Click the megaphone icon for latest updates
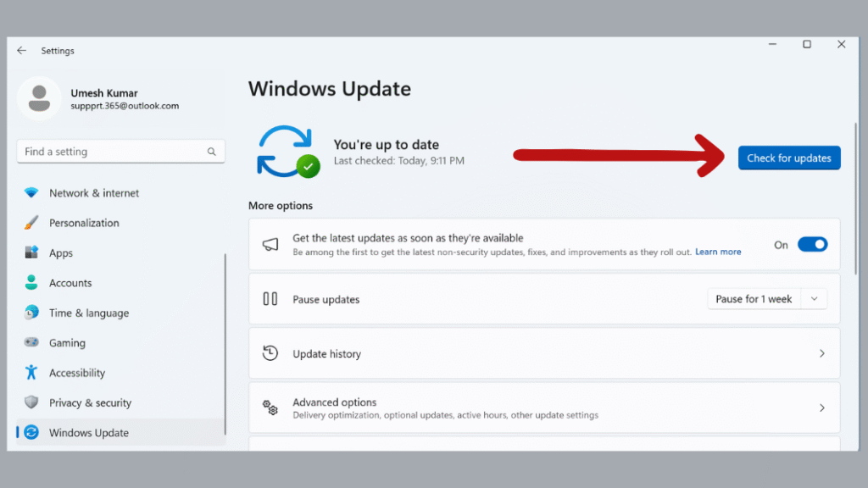Viewport: 868px width, 488px height. (270, 244)
